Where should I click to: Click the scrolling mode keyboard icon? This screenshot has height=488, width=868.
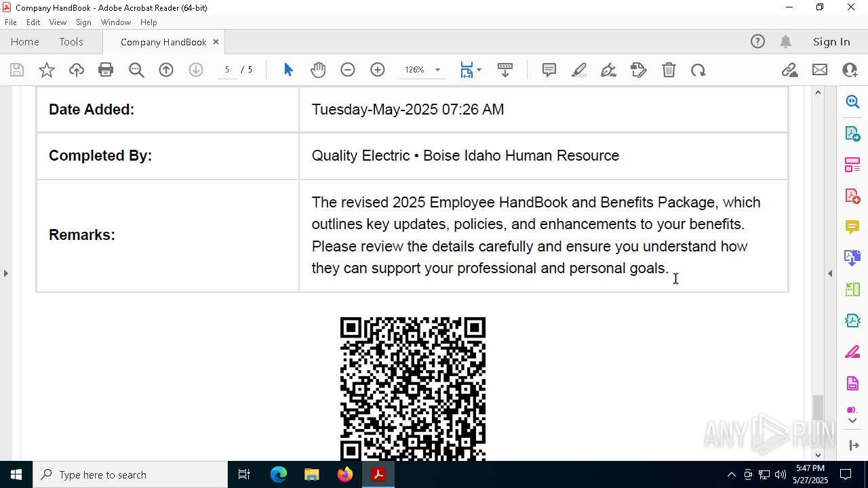[x=505, y=70]
